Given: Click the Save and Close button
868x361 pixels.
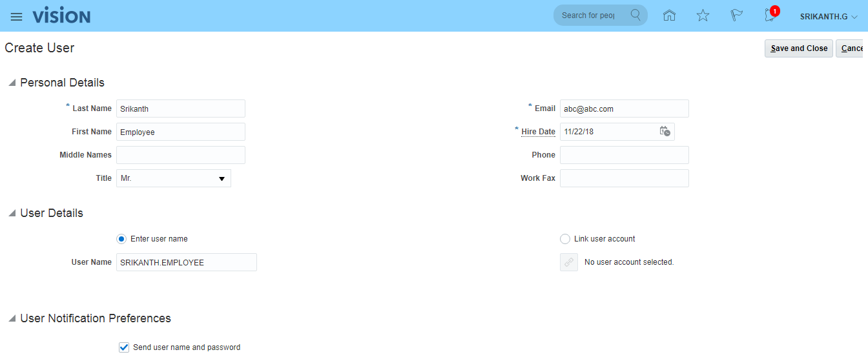Looking at the screenshot, I should 798,48.
